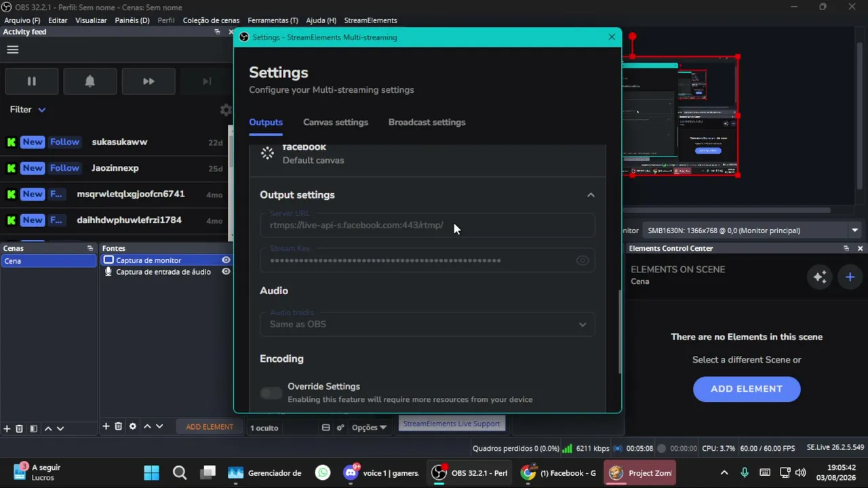868x488 pixels.
Task: Open WhatsApp from taskbar
Action: coord(323,473)
